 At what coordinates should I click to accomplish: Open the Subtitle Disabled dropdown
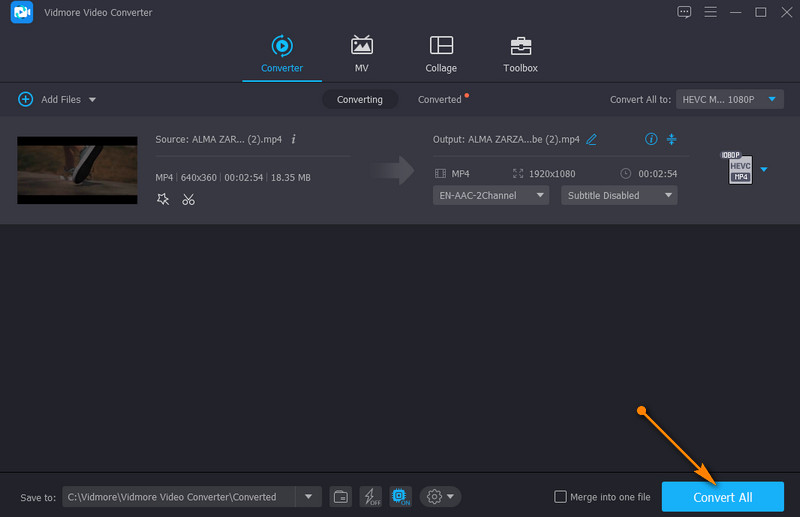pyautogui.click(x=619, y=195)
